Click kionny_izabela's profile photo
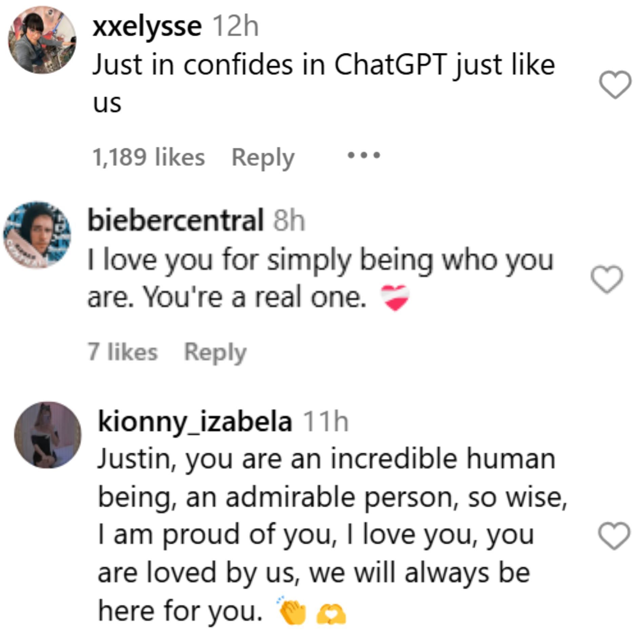Image resolution: width=644 pixels, height=644 pixels. coord(48,435)
